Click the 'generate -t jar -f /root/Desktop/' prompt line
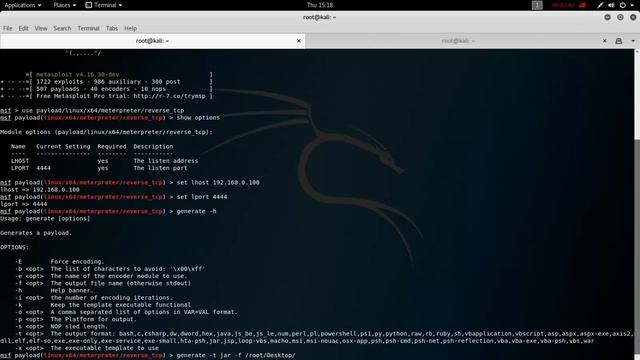Viewport: 640px width, 360px height. coord(147,356)
